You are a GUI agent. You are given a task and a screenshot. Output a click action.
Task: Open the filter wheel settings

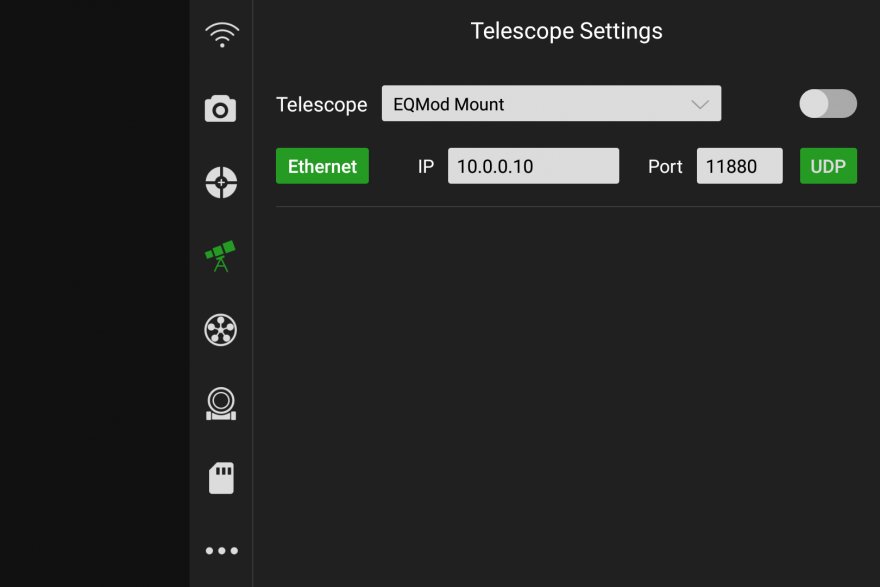click(220, 329)
